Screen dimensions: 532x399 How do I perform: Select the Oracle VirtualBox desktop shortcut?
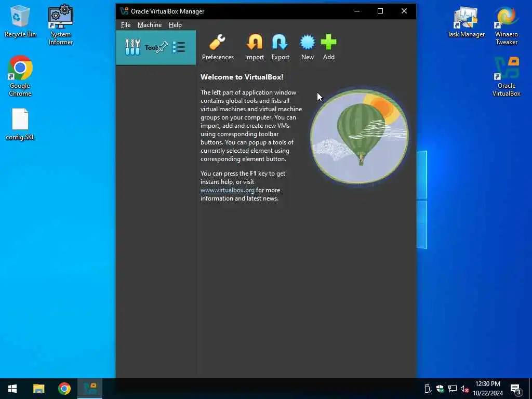[506, 77]
